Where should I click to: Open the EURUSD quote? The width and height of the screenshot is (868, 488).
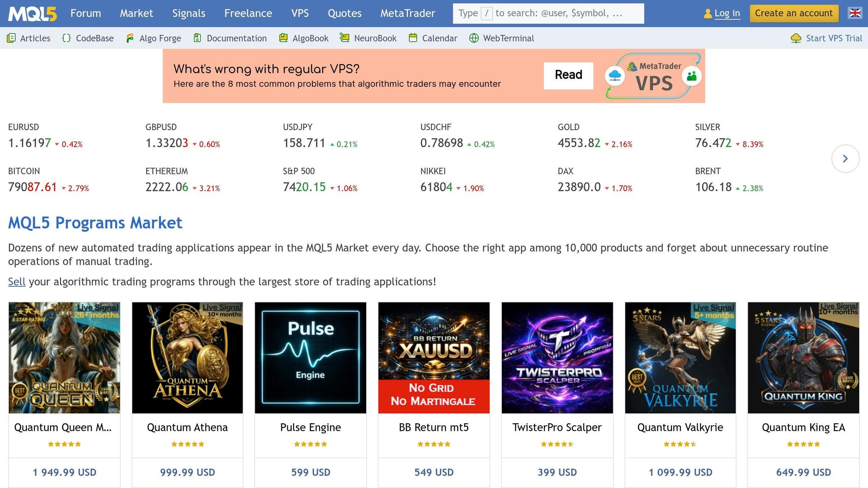45,136
